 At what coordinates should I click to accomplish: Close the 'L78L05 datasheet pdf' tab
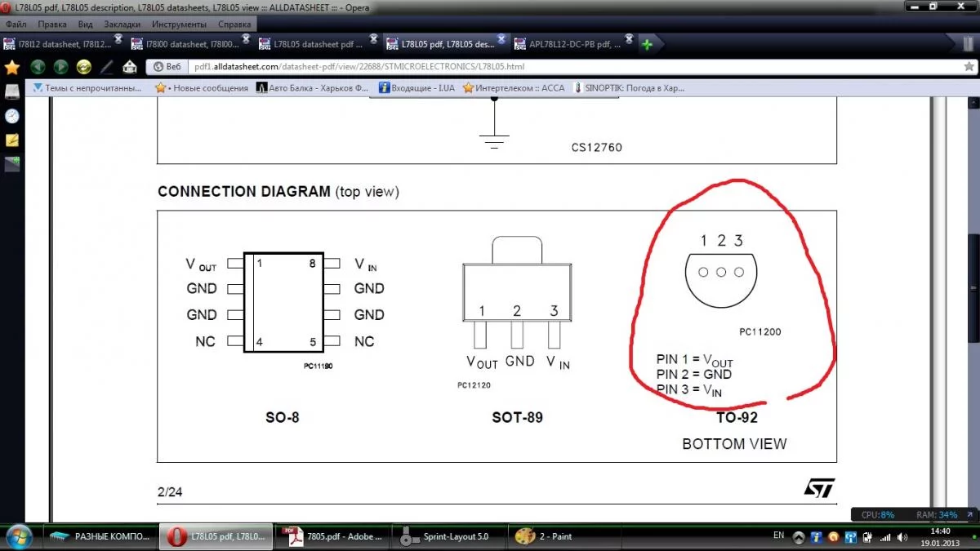[373, 39]
